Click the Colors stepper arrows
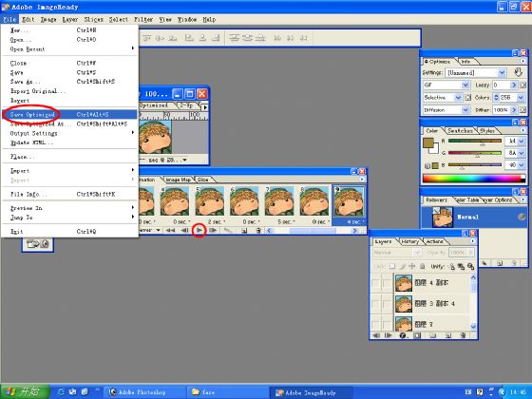This screenshot has height=399, width=532. point(496,97)
